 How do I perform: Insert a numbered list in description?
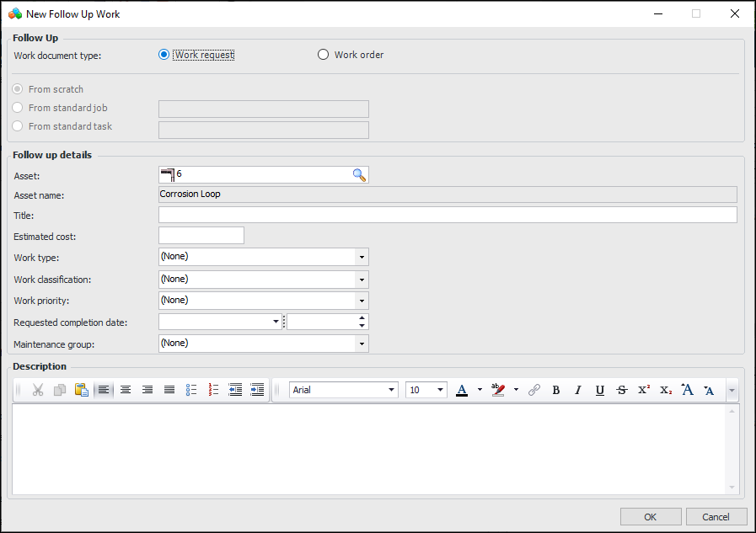coord(213,390)
